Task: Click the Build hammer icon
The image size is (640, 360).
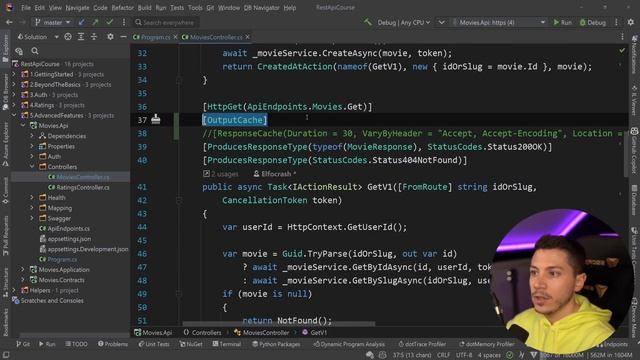Action: coord(368,22)
